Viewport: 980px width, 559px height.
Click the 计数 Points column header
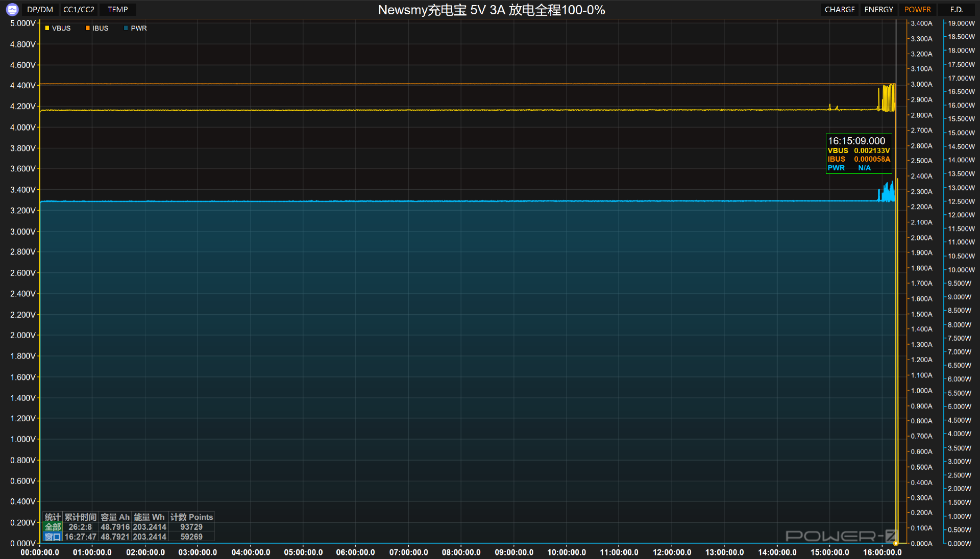pyautogui.click(x=191, y=517)
